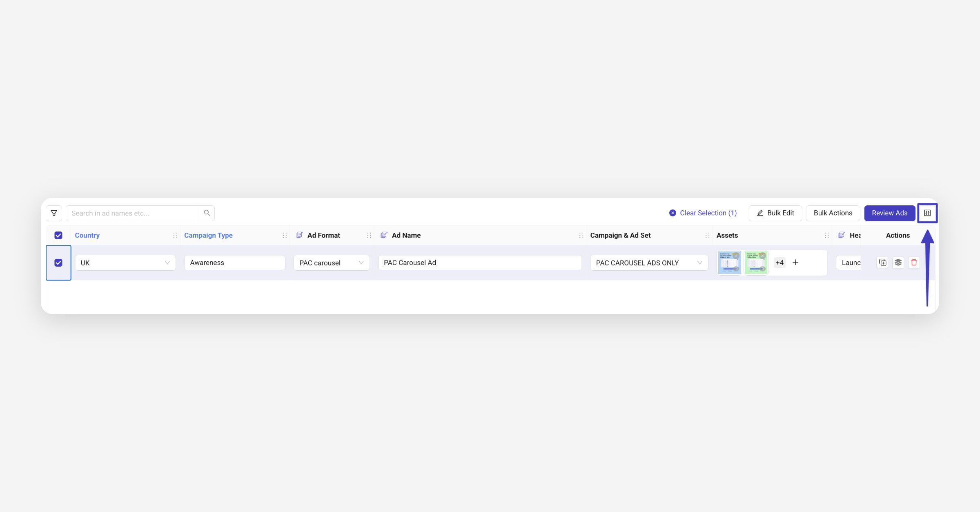
Task: Open the filter funnel icon
Action: click(x=54, y=213)
